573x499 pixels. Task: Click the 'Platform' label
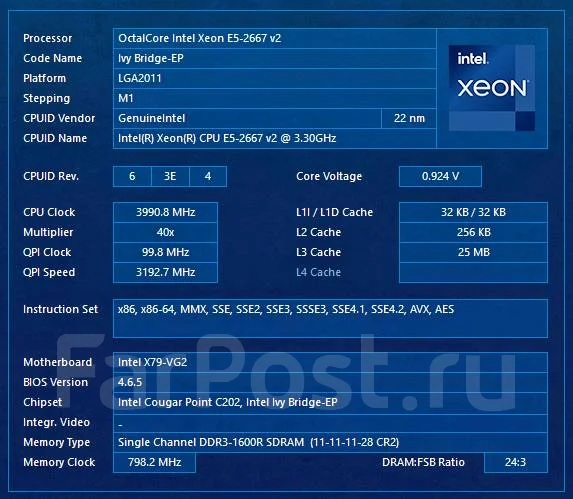pyautogui.click(x=45, y=78)
